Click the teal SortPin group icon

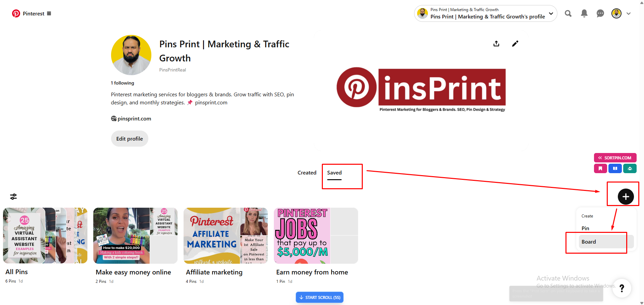[x=630, y=168]
